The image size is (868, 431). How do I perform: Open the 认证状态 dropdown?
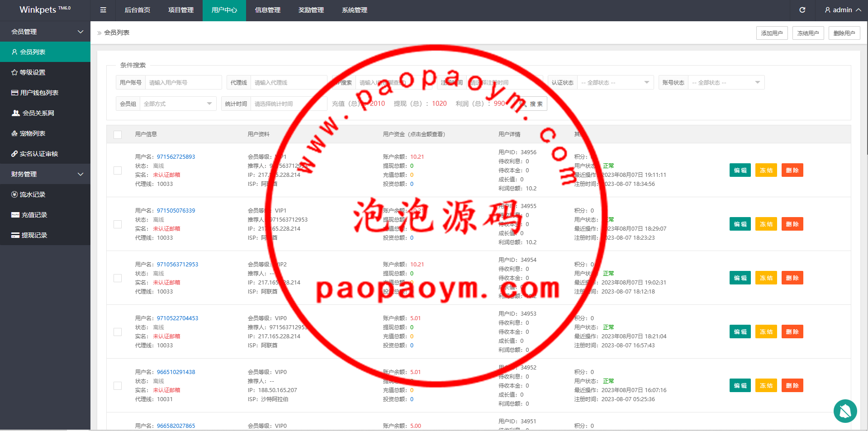pos(616,82)
